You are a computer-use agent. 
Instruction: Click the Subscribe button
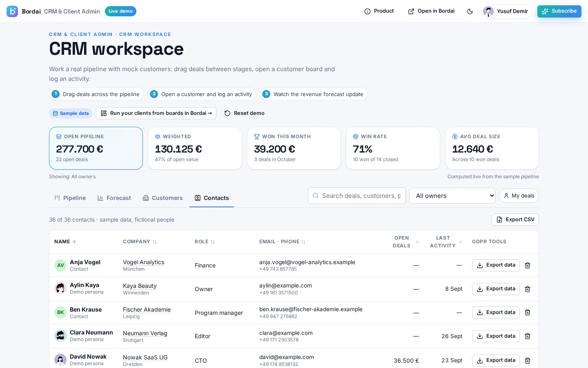pos(559,11)
